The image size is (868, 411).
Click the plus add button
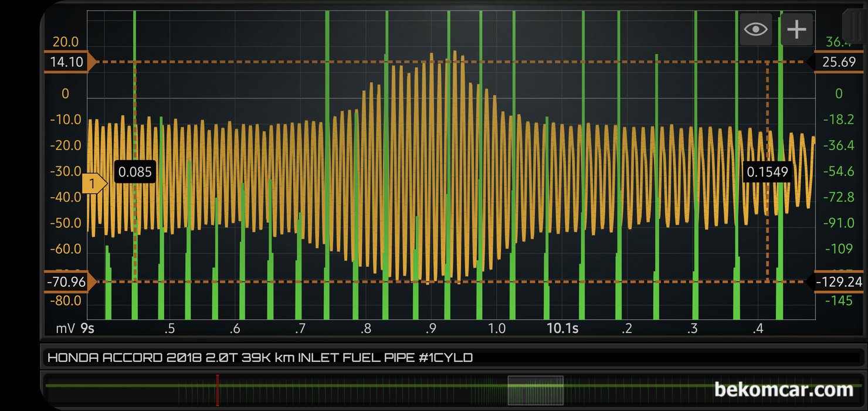(x=796, y=29)
